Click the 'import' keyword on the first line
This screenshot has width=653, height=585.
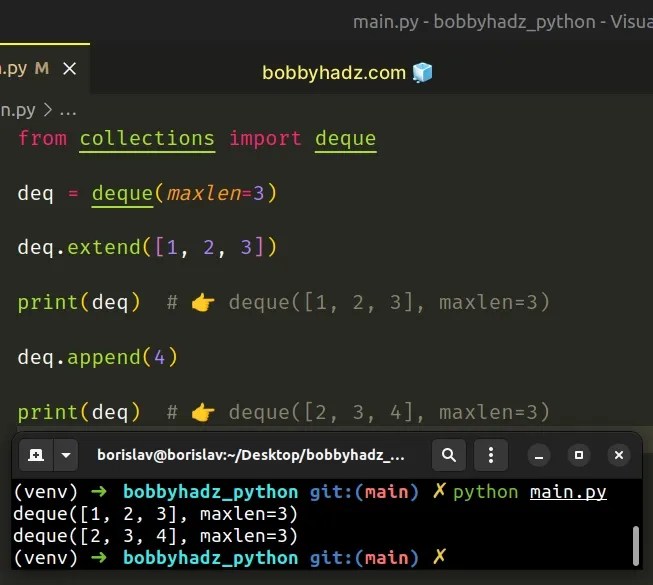pyautogui.click(x=265, y=138)
